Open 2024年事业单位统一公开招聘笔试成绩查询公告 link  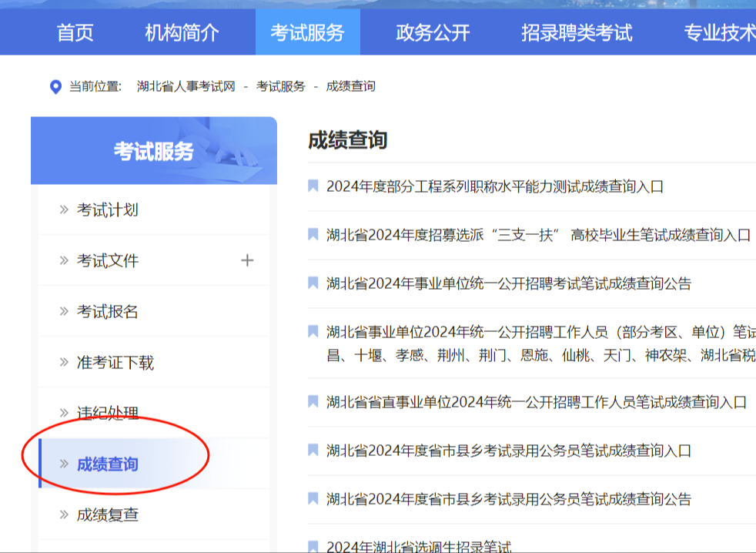508,283
